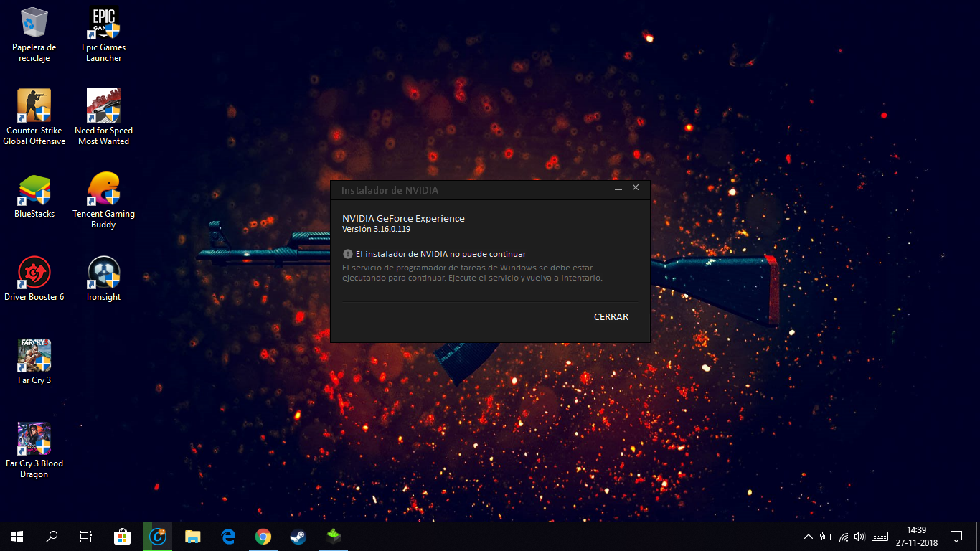Screen dimensions: 980x551
Task: Select the Epic Games Launcher shortcut
Action: tap(104, 34)
